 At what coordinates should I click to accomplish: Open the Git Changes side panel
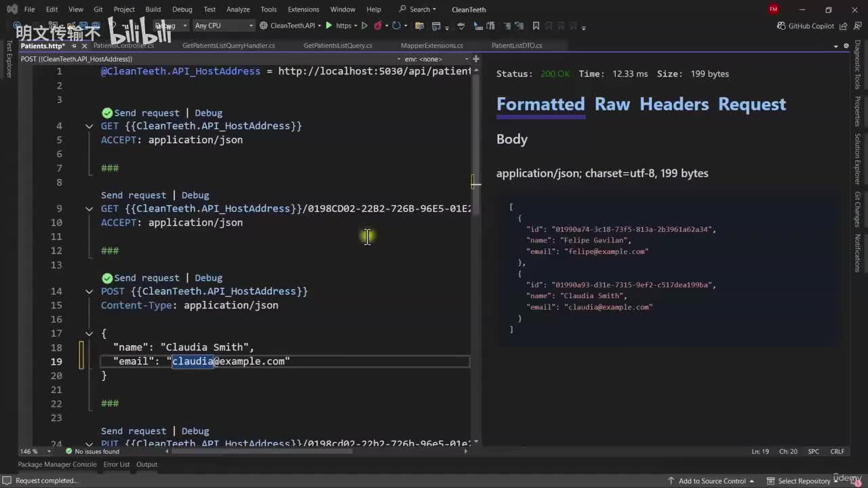pos(858,209)
